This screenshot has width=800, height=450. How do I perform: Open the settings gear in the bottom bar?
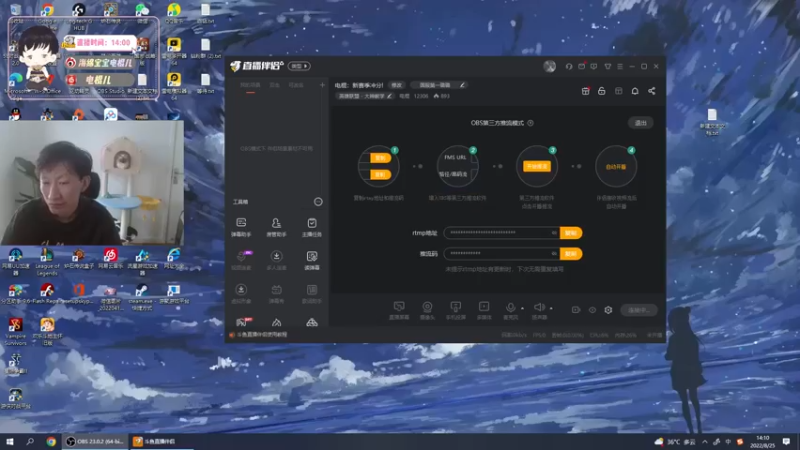point(608,310)
